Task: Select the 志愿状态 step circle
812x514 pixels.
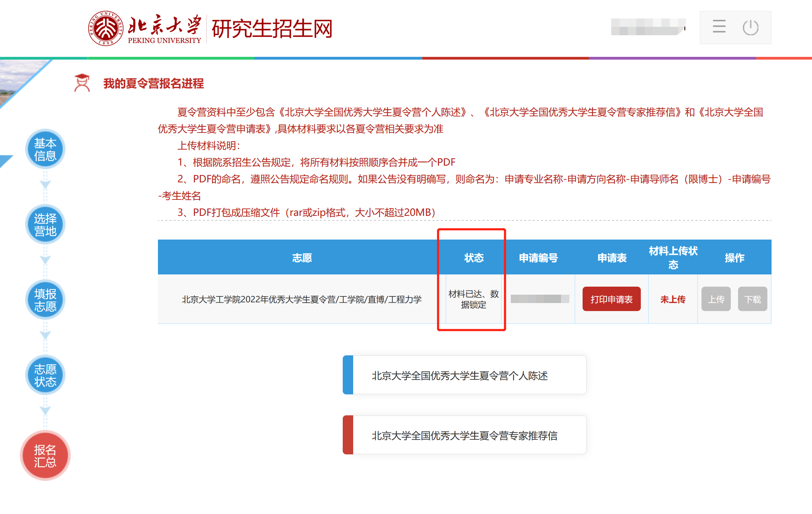Action: coord(45,375)
